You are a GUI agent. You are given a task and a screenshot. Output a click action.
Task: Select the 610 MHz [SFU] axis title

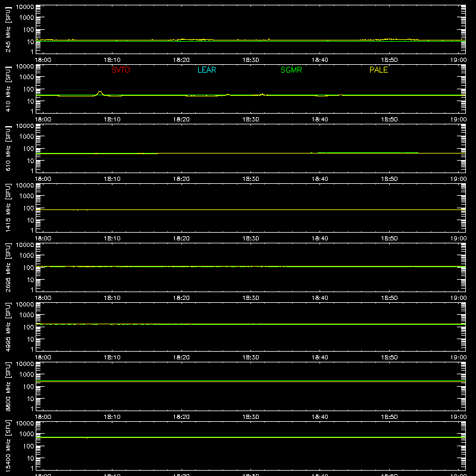(8, 148)
